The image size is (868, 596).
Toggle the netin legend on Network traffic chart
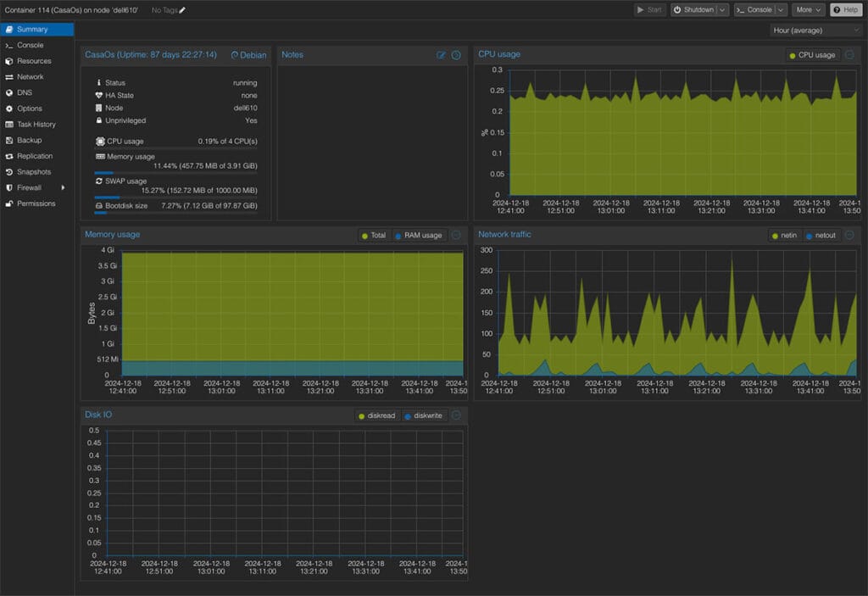[784, 236]
